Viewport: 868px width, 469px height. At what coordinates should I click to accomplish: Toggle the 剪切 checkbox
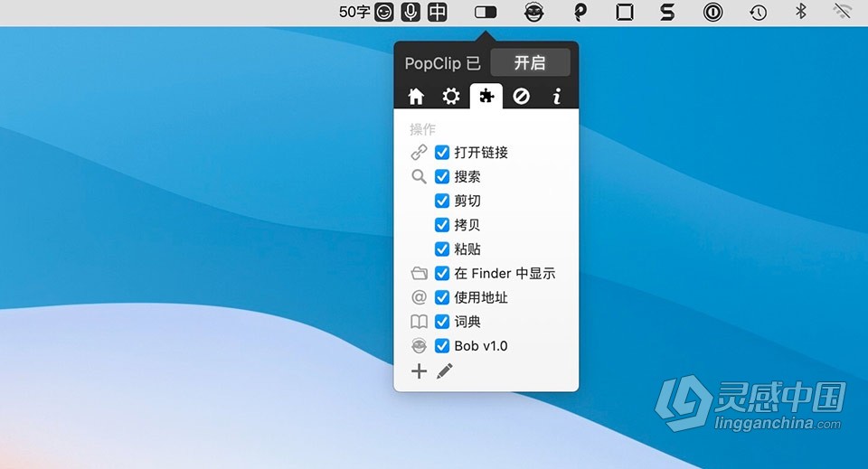pyautogui.click(x=442, y=201)
